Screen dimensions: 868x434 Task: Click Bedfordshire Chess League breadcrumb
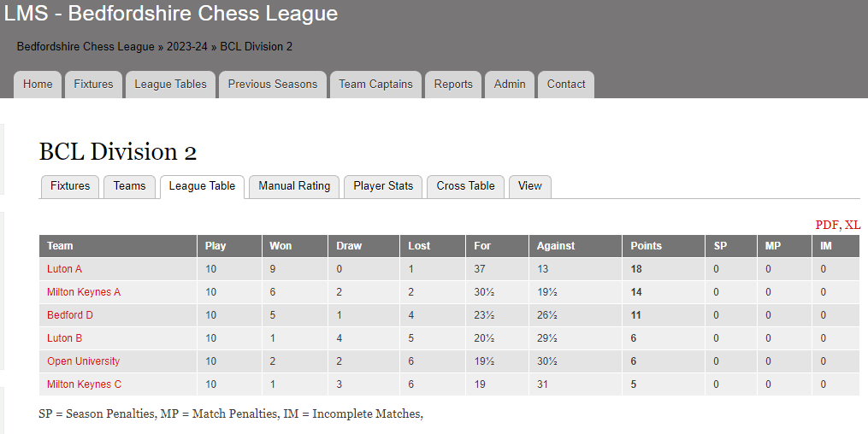pyautogui.click(x=86, y=46)
